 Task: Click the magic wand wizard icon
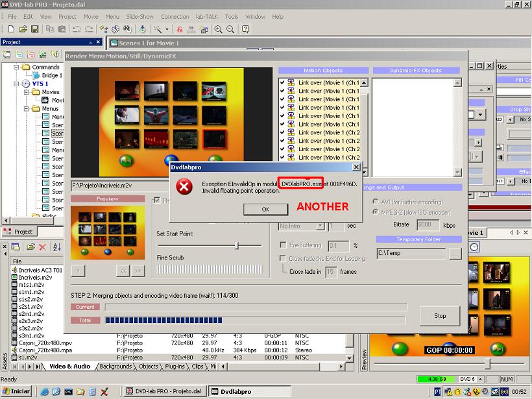(158, 29)
